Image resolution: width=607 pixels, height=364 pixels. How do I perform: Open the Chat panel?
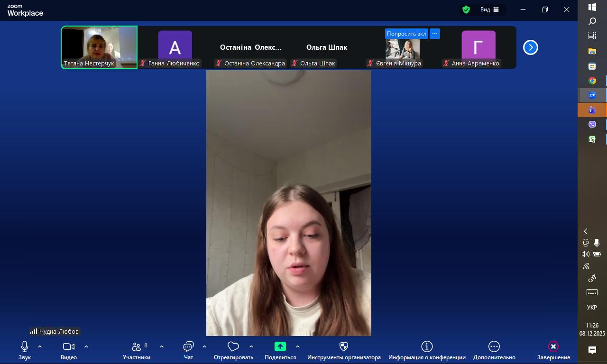coord(188,347)
